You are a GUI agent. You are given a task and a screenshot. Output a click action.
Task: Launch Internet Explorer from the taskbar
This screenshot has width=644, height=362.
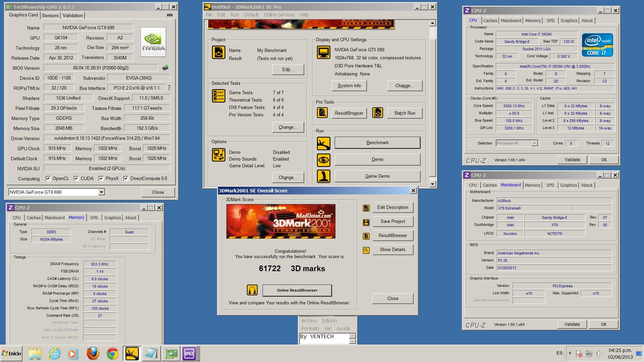coord(54,354)
